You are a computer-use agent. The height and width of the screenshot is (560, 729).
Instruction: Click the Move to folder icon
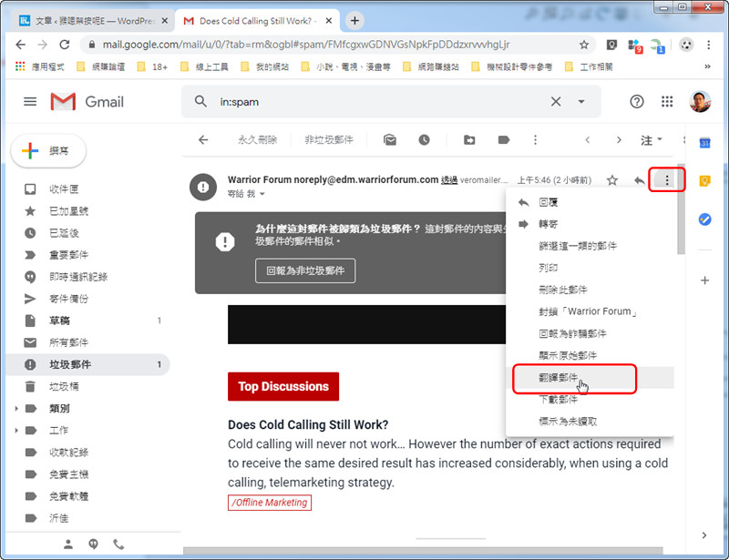point(469,140)
